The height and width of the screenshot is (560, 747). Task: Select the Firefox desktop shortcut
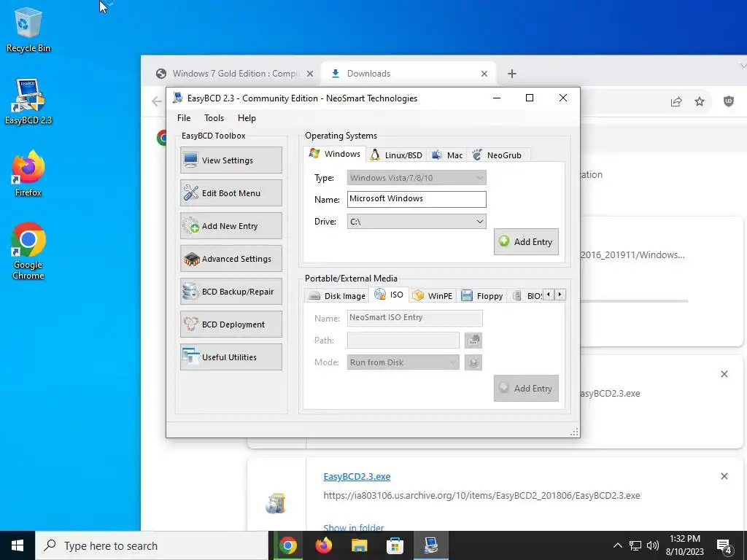coord(28,174)
